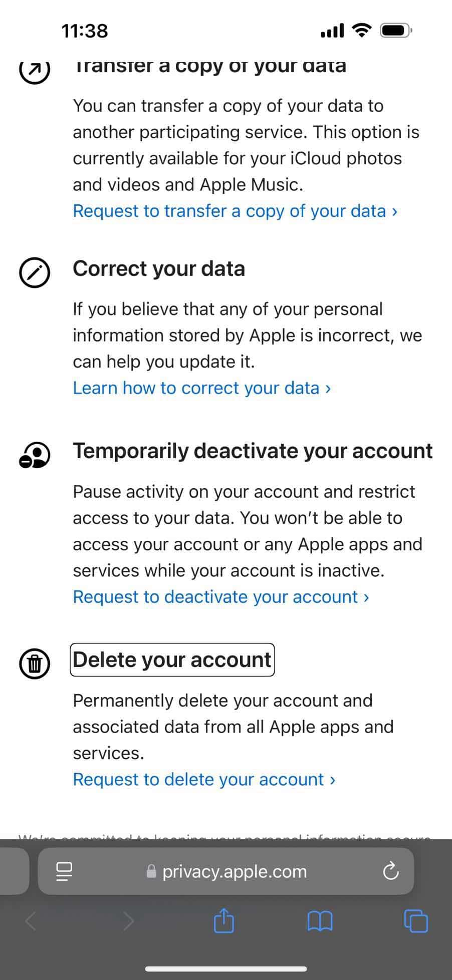Select the pencil icon beside Correct your data
Image resolution: width=452 pixels, height=980 pixels.
click(34, 273)
